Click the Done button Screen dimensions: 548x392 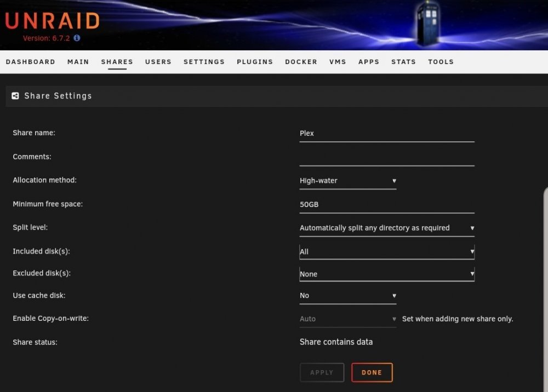pos(372,372)
